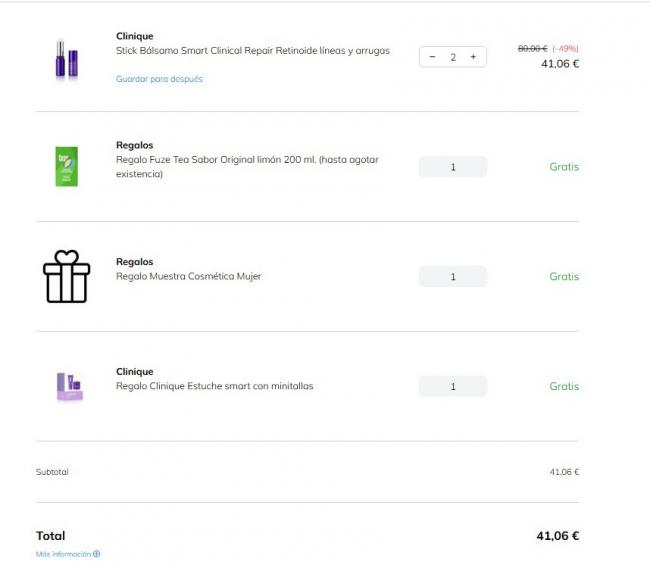Click the Fuze Tea quantity box
650x571 pixels.
pyautogui.click(x=453, y=167)
